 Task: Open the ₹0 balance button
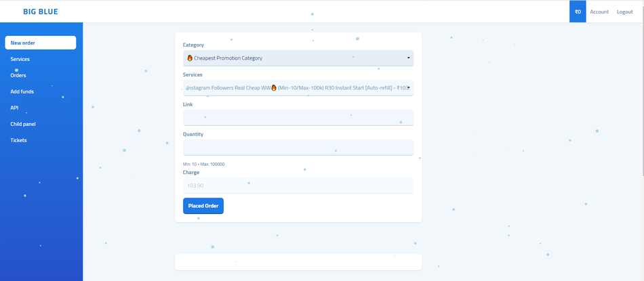[x=578, y=12]
